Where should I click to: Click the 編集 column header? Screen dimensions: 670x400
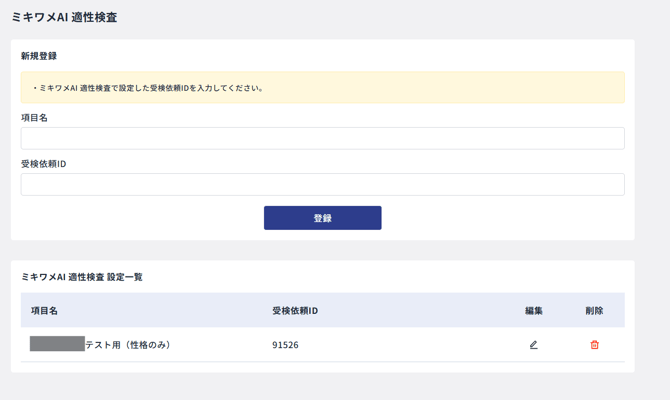coord(533,311)
